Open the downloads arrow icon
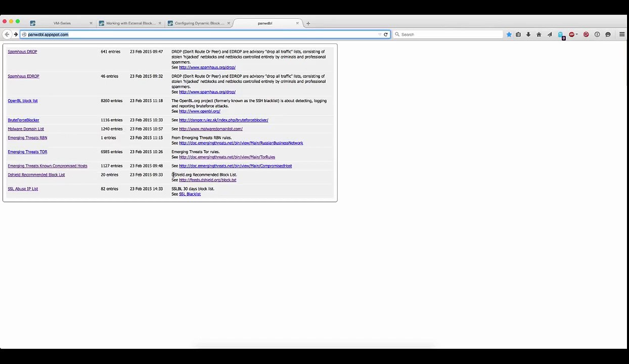The image size is (629, 364). point(528,34)
